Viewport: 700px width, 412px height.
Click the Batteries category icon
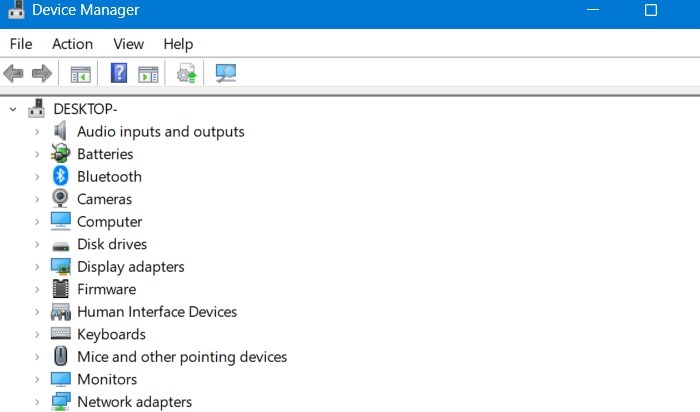coord(60,154)
